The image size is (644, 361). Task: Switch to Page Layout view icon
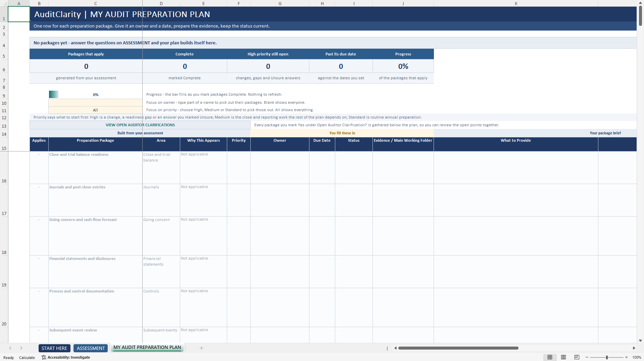point(563,357)
